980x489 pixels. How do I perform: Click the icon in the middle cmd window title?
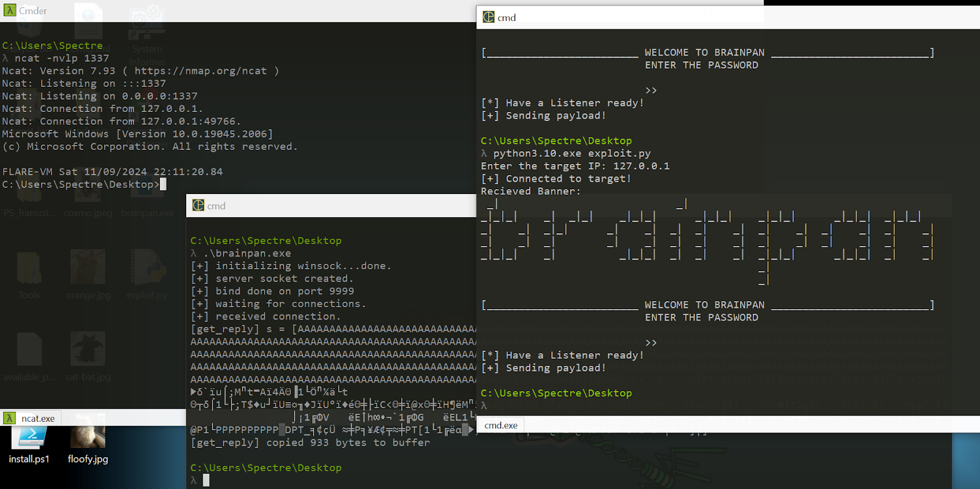[198, 205]
